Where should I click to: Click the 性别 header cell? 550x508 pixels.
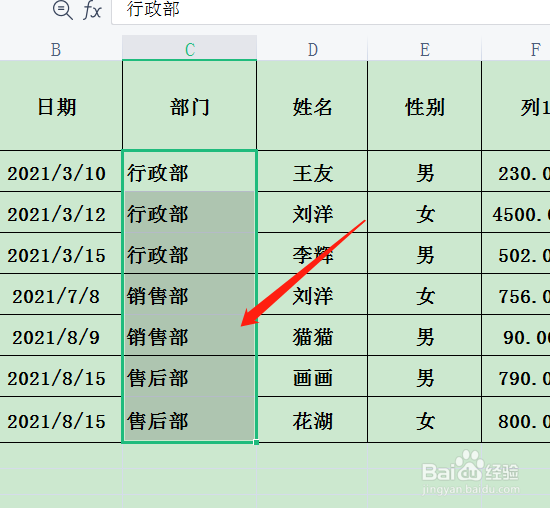[x=424, y=106]
